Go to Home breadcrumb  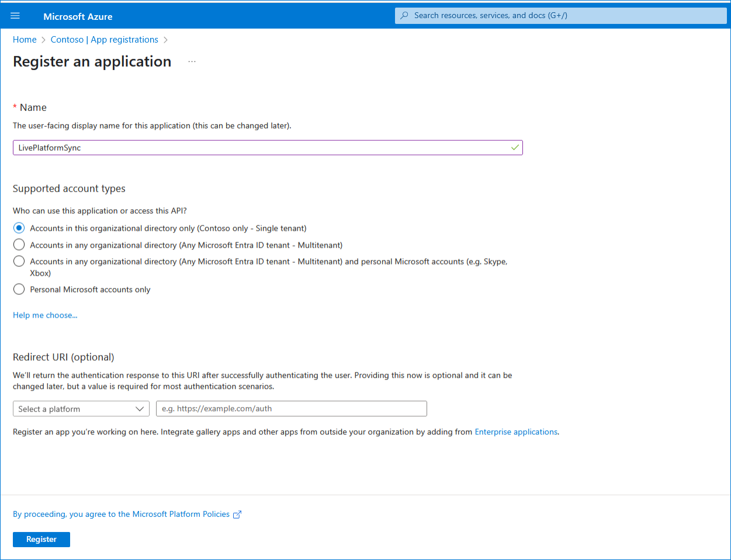click(x=25, y=40)
